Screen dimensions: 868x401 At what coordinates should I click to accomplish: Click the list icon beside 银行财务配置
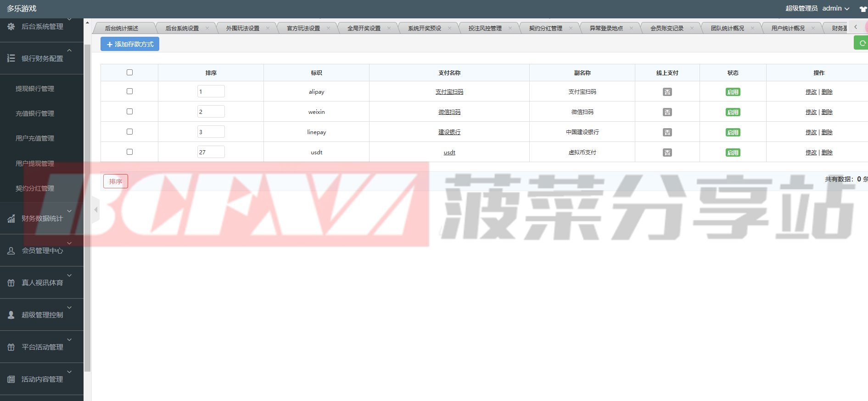(11, 58)
